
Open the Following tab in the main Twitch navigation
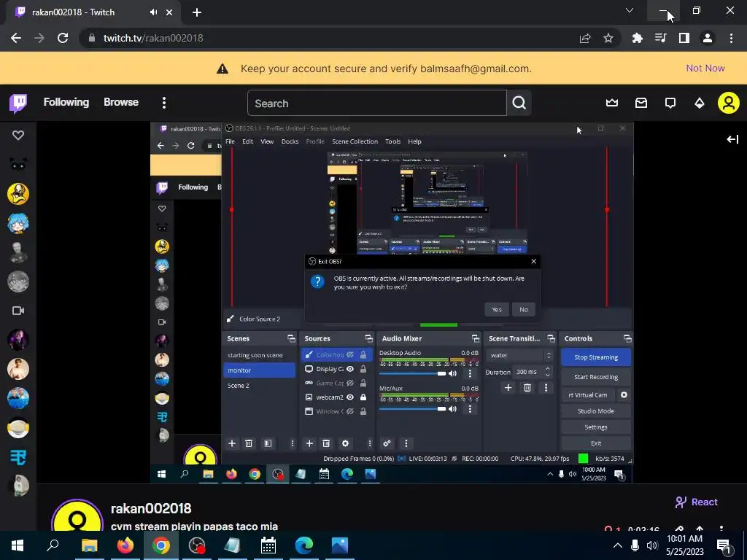[x=66, y=102]
